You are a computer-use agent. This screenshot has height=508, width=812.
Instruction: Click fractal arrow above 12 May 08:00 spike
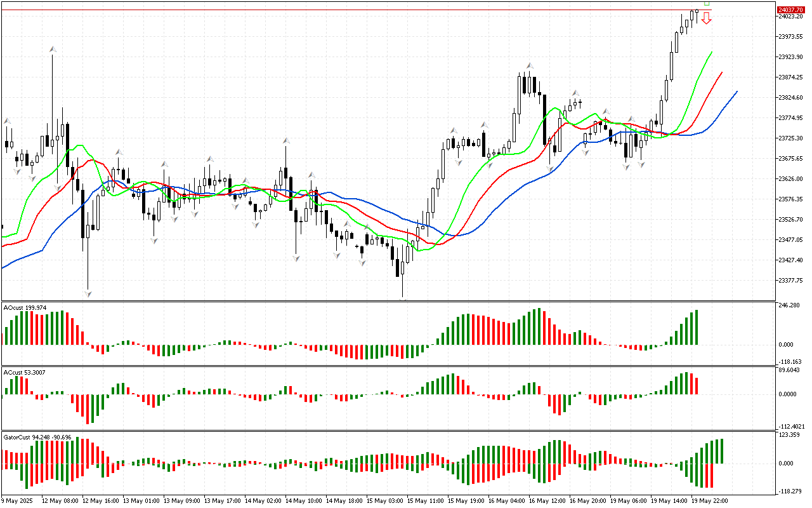[53, 49]
